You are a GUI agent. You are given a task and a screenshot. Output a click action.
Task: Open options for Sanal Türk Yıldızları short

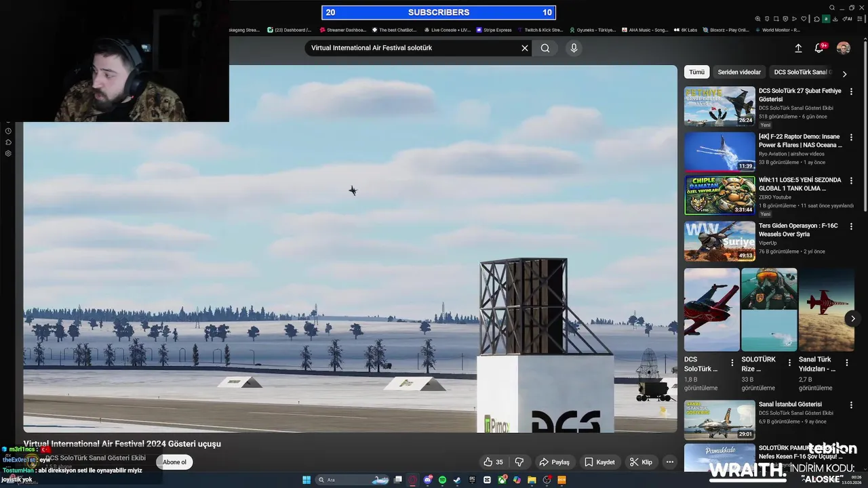coord(847,363)
